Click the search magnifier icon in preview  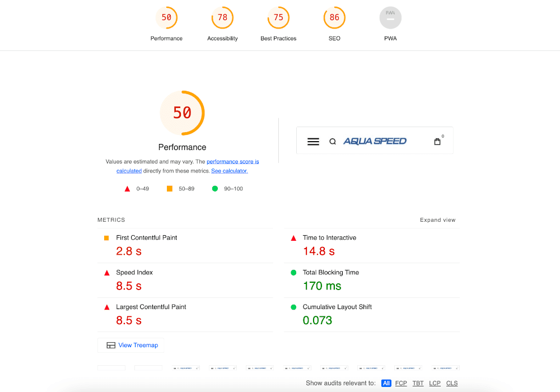pos(333,142)
